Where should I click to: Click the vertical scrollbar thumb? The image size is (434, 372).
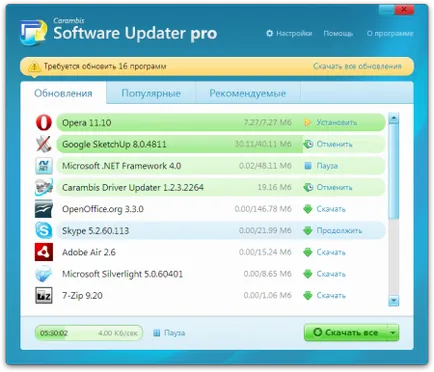394,172
